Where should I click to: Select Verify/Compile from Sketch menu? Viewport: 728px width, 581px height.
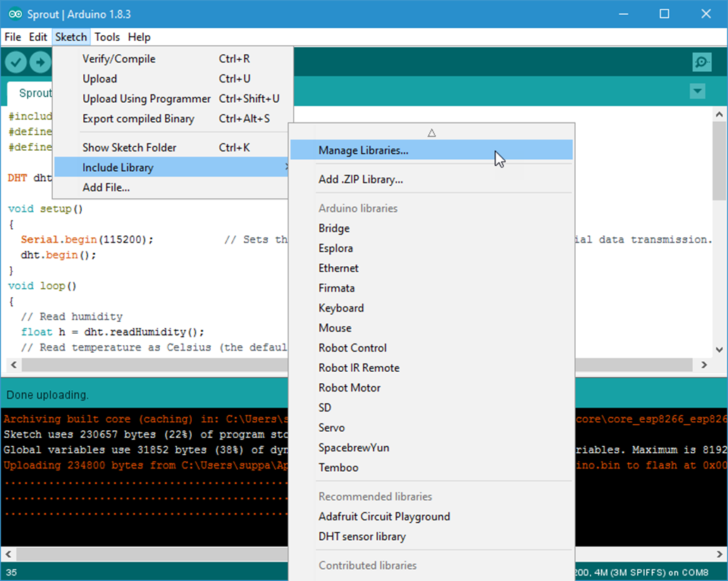pos(173,59)
